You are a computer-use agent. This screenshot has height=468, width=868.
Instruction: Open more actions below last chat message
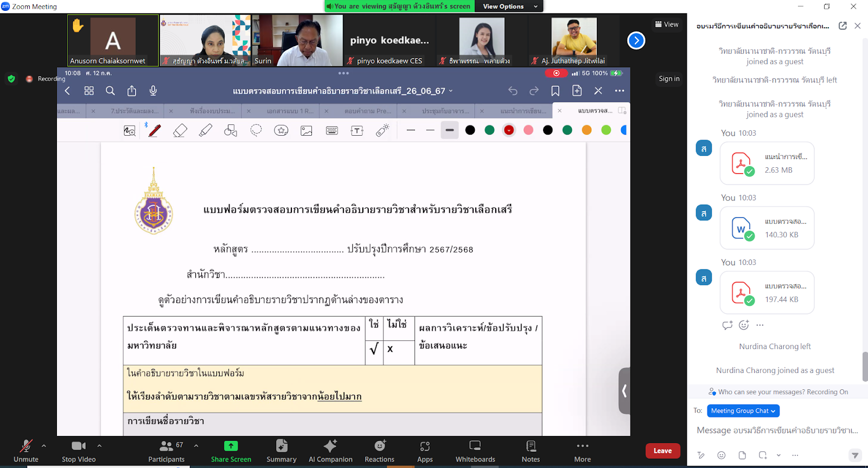[x=759, y=325]
